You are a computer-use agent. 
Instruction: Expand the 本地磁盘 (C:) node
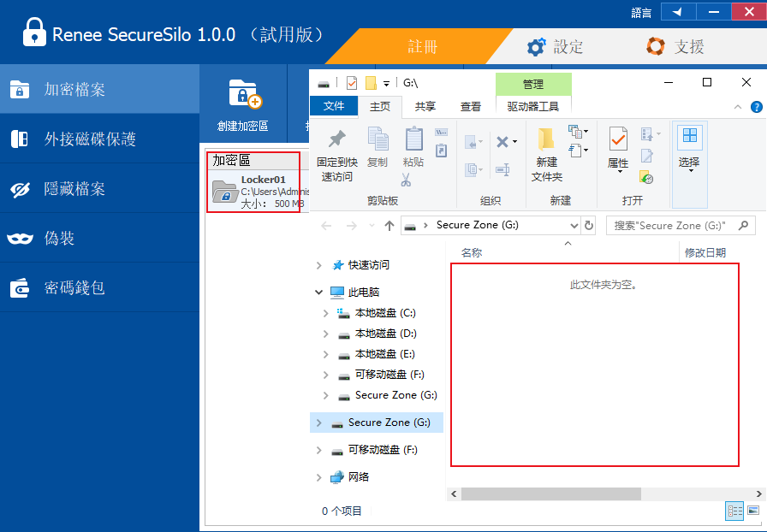click(x=326, y=313)
